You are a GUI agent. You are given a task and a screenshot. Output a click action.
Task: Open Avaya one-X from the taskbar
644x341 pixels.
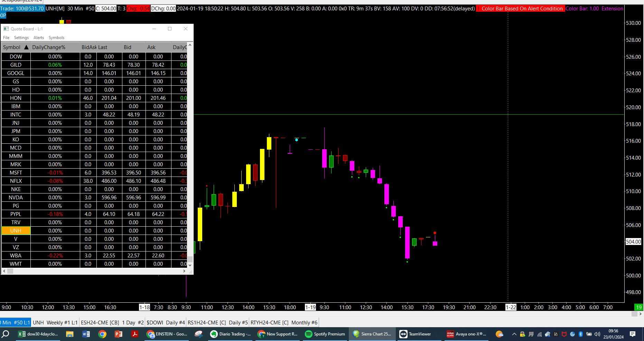click(x=467, y=334)
